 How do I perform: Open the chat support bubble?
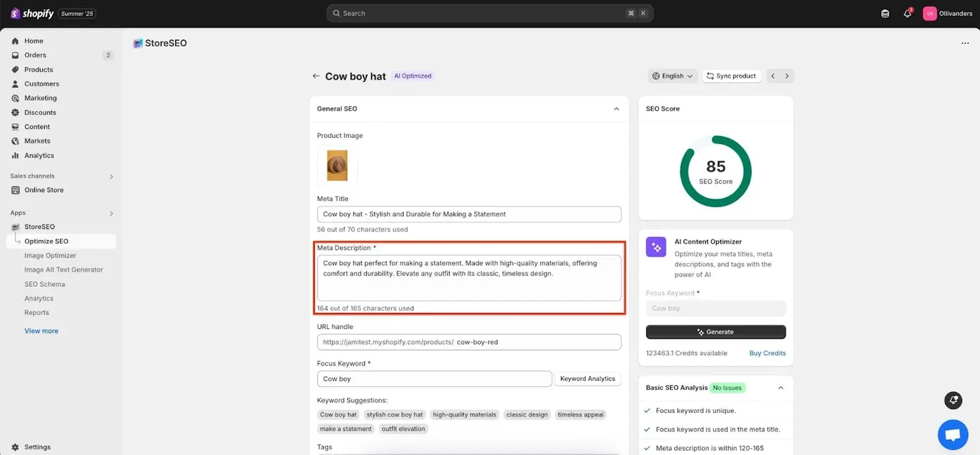coord(953,435)
